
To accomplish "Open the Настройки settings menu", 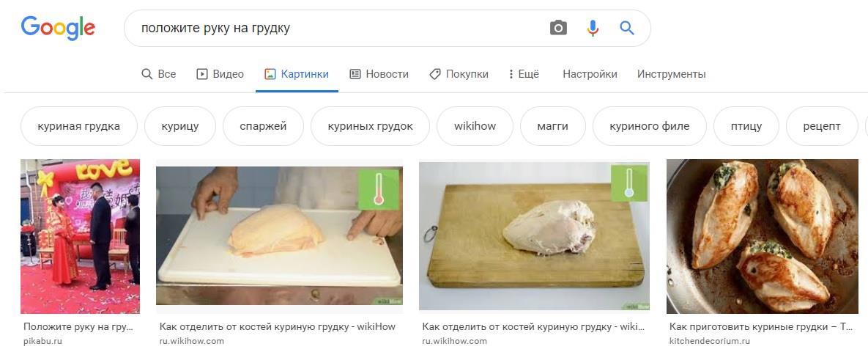I will 590,74.
